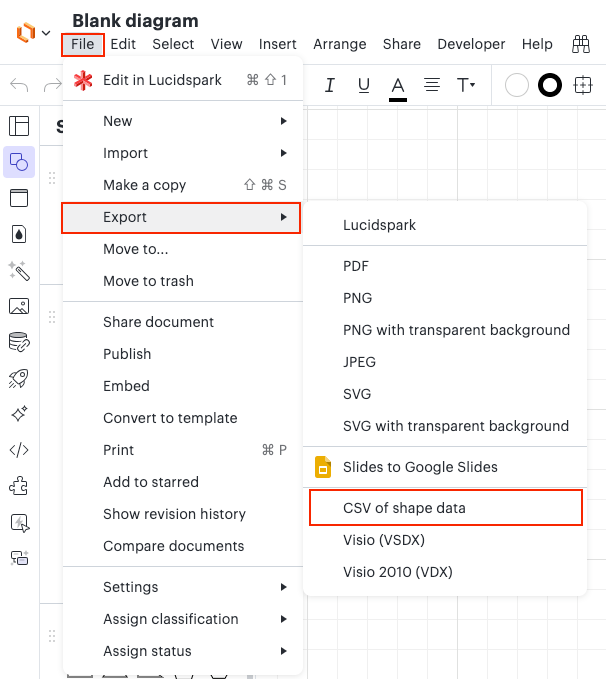This screenshot has width=606, height=679.
Task: Open the Edit menu
Action: pyautogui.click(x=123, y=45)
